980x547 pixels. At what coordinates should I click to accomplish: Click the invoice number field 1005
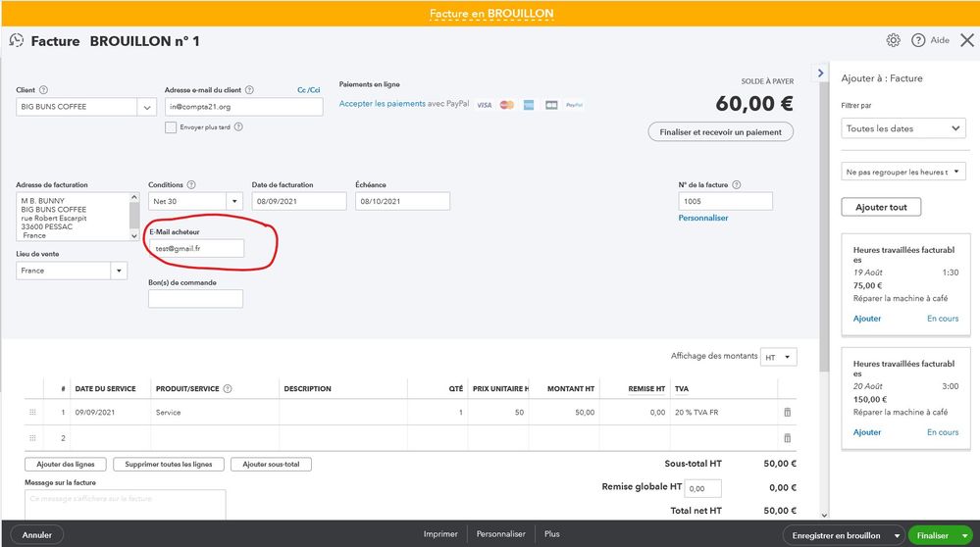click(x=725, y=201)
